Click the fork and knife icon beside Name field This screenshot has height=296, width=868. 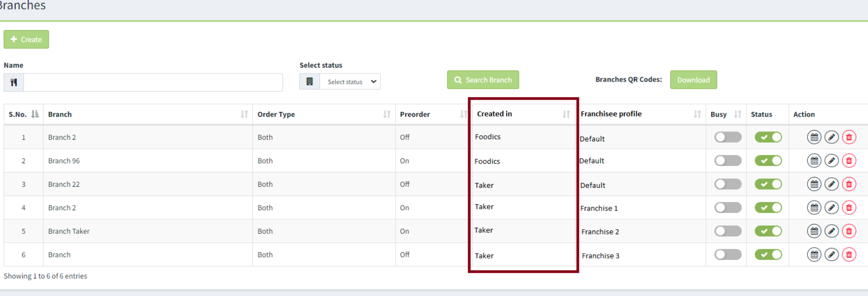pos(14,82)
